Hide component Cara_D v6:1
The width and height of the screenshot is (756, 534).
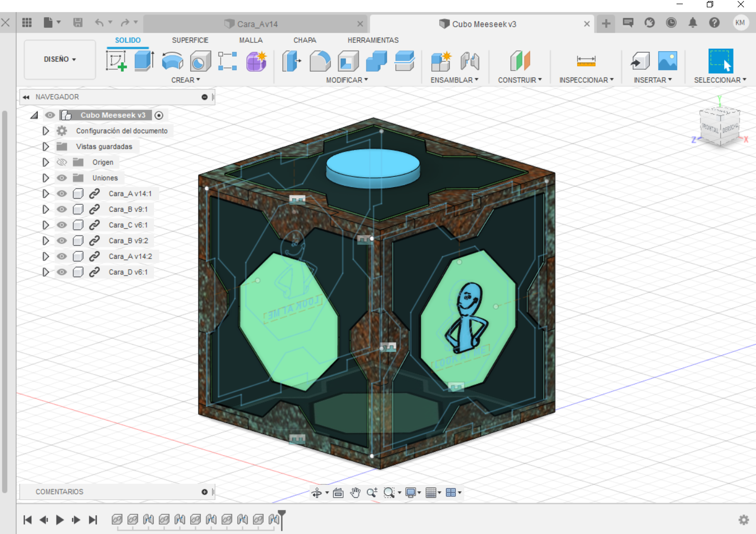point(62,272)
